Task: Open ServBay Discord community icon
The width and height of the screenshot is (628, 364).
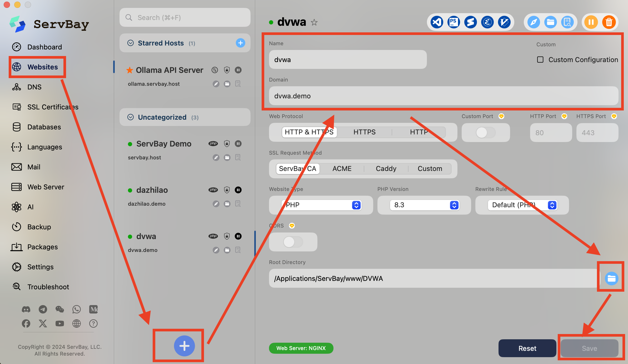Action: (26, 309)
